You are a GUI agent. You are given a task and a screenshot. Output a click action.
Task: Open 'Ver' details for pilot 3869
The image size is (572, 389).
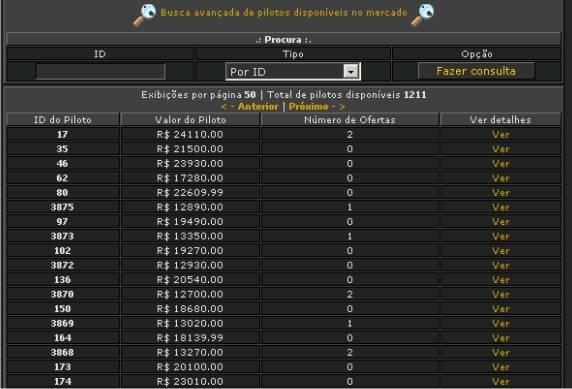pos(500,323)
